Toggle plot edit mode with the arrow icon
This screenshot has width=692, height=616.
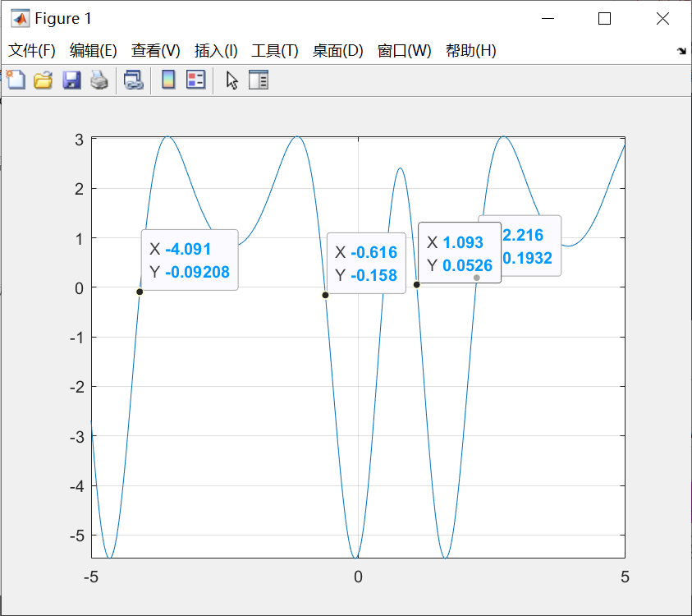(231, 80)
